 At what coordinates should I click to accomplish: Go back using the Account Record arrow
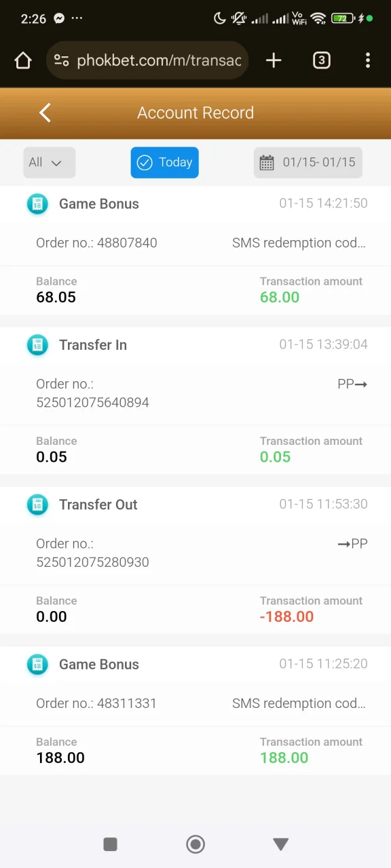pos(45,113)
